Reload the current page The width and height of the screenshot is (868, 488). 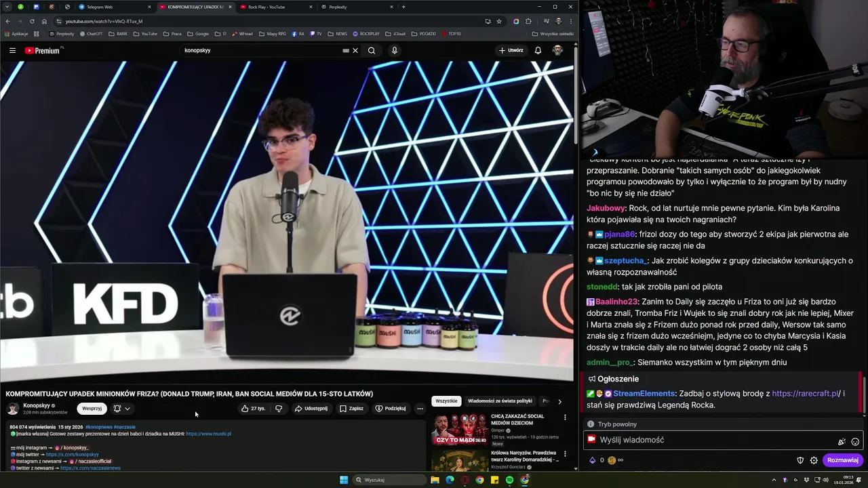tap(31, 21)
